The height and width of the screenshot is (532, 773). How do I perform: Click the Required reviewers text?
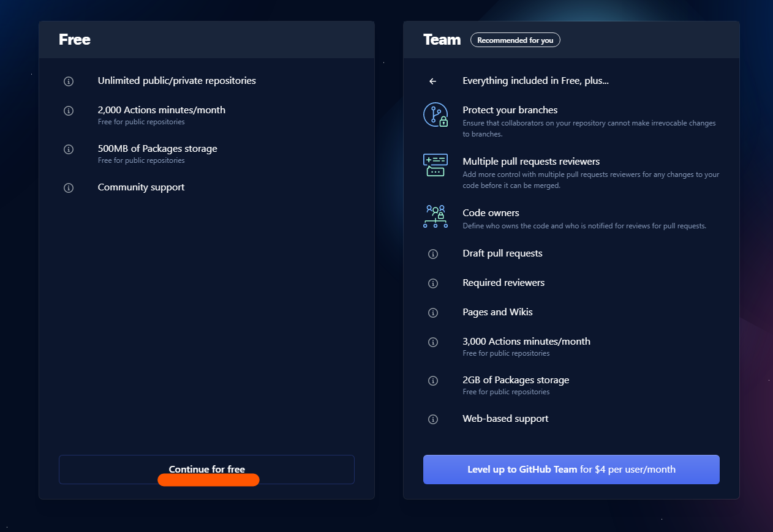(503, 283)
